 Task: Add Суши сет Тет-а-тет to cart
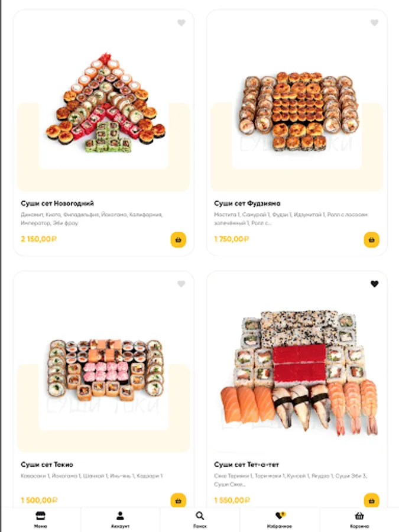tap(372, 500)
